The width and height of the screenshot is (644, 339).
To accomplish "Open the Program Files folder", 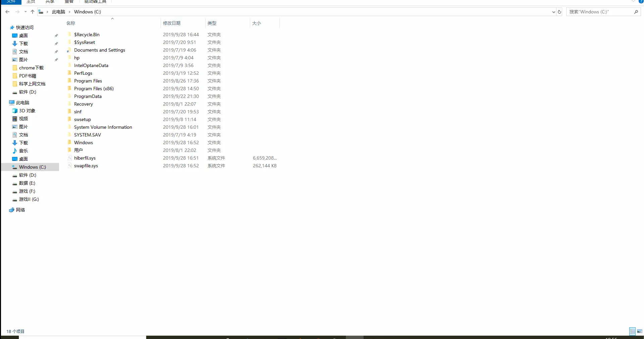I will point(88,81).
